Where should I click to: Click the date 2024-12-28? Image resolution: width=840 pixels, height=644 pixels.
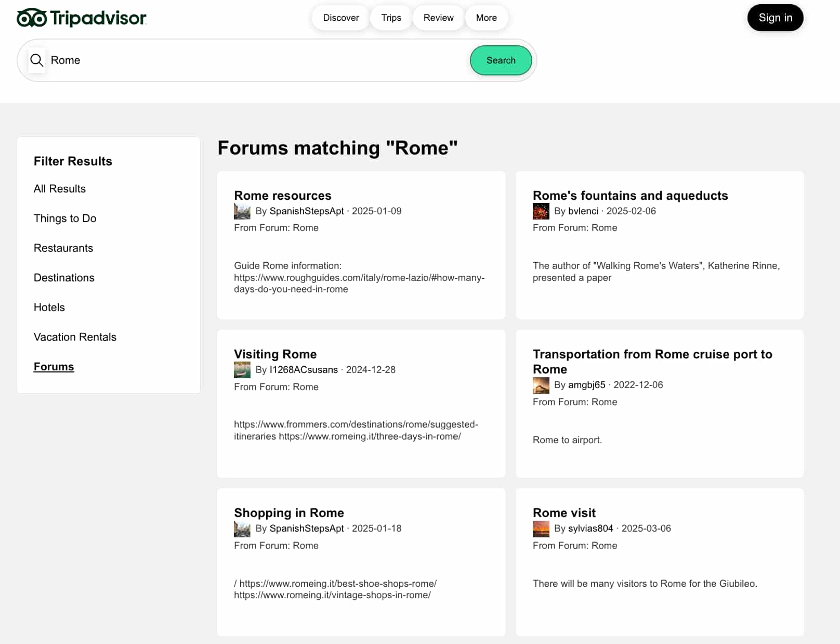[371, 370]
